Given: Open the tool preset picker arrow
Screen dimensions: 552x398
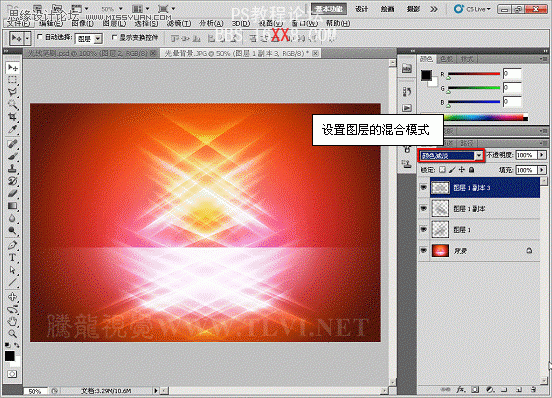Looking at the screenshot, I should [x=27, y=38].
